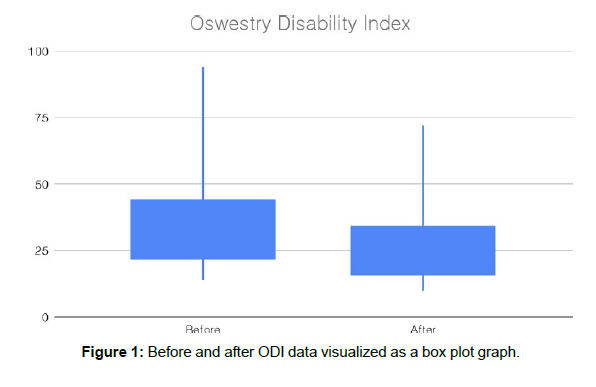Click the 0 y-axis label
596x387 pixels.
click(x=45, y=317)
